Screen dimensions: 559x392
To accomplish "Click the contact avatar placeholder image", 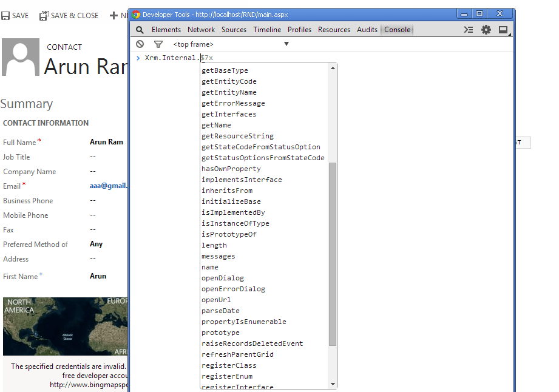I will (20, 57).
